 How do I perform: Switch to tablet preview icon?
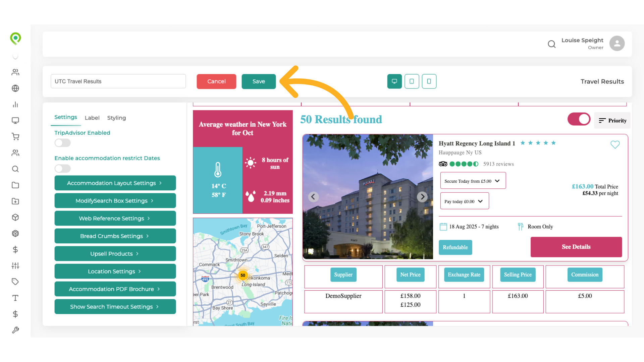coord(412,81)
